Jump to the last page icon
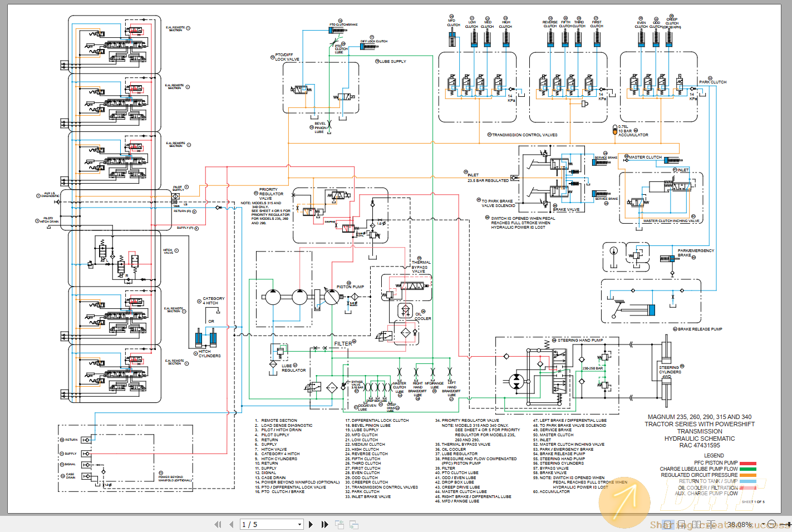This screenshot has width=792, height=532. click(325, 524)
